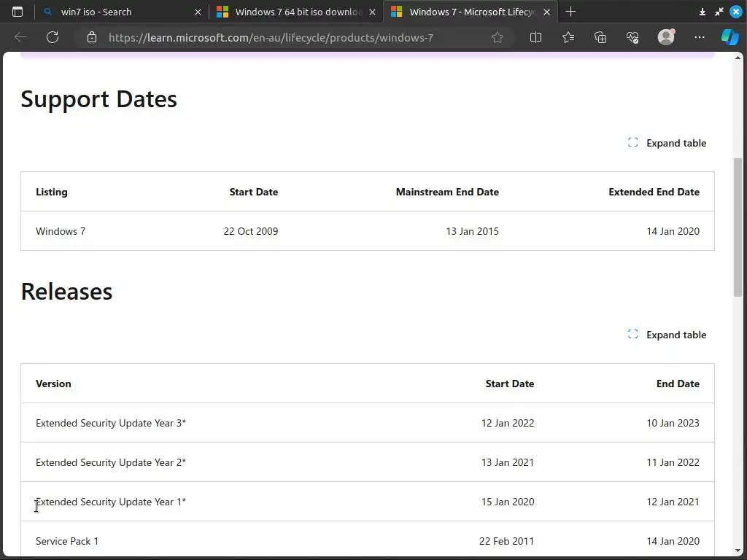This screenshot has width=747, height=560.
Task: Expand the Releases table
Action: 667,335
